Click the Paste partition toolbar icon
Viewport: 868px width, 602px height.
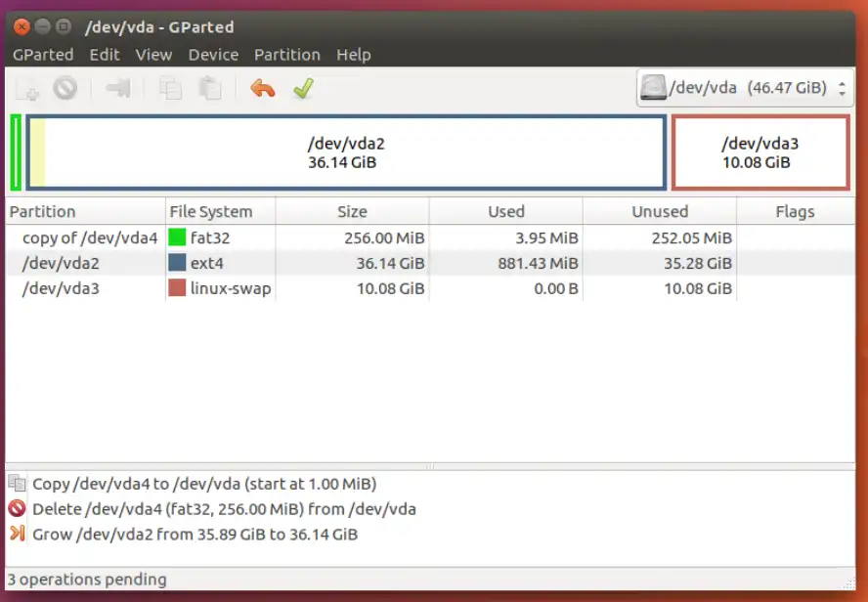[x=210, y=89]
